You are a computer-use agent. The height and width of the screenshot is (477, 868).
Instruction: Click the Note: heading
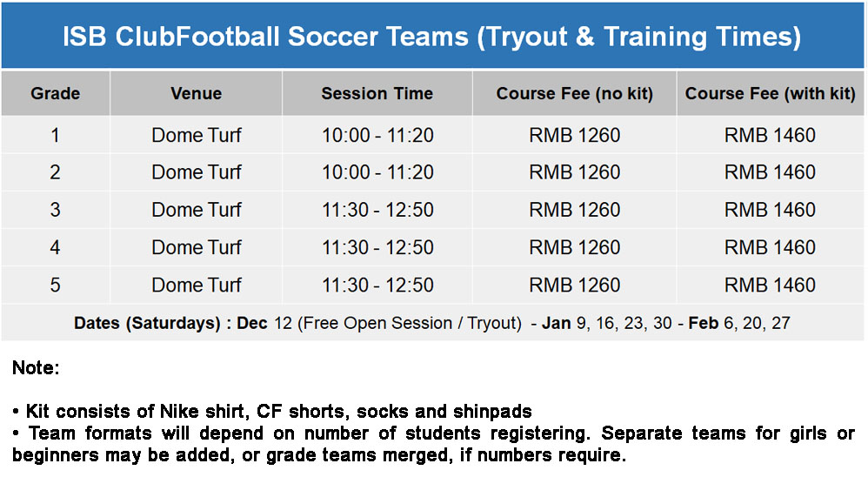[x=36, y=368]
